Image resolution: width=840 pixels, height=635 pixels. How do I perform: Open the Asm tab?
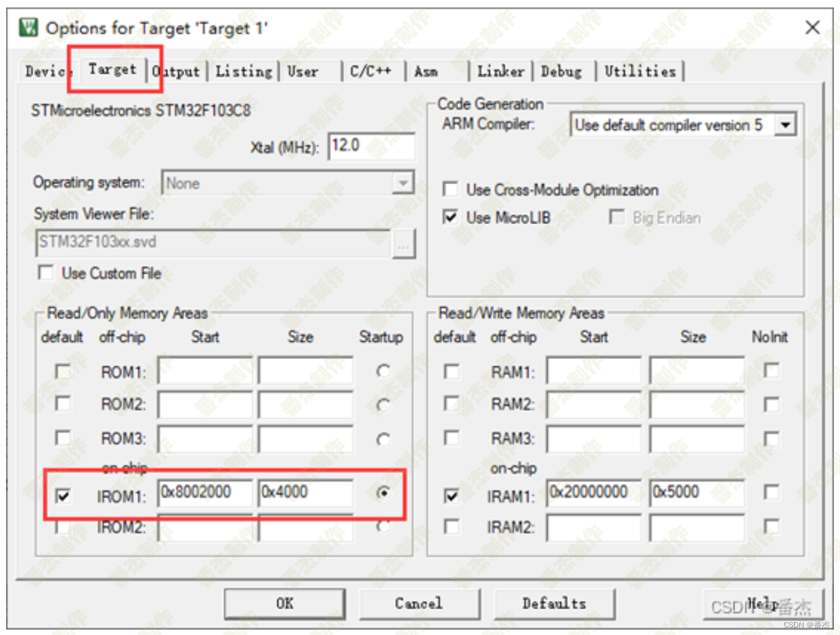[x=426, y=71]
